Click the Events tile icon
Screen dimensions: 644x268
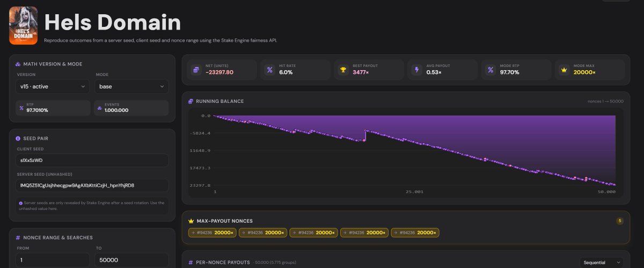100,108
